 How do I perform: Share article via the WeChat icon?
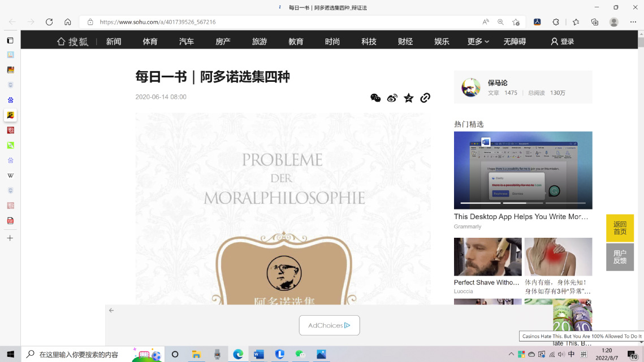coord(375,98)
